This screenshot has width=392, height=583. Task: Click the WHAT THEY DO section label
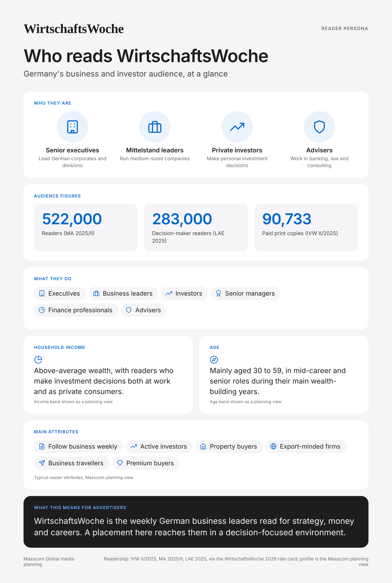[53, 279]
